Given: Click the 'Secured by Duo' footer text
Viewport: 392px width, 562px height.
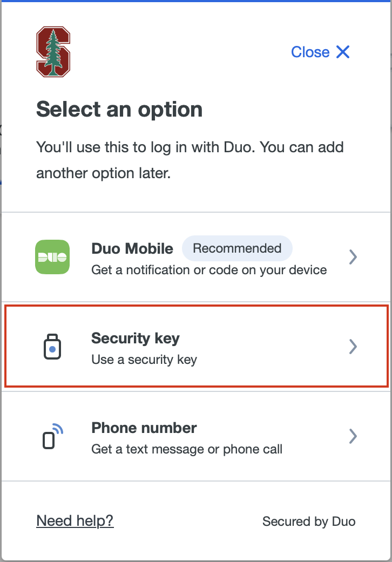Looking at the screenshot, I should [309, 521].
